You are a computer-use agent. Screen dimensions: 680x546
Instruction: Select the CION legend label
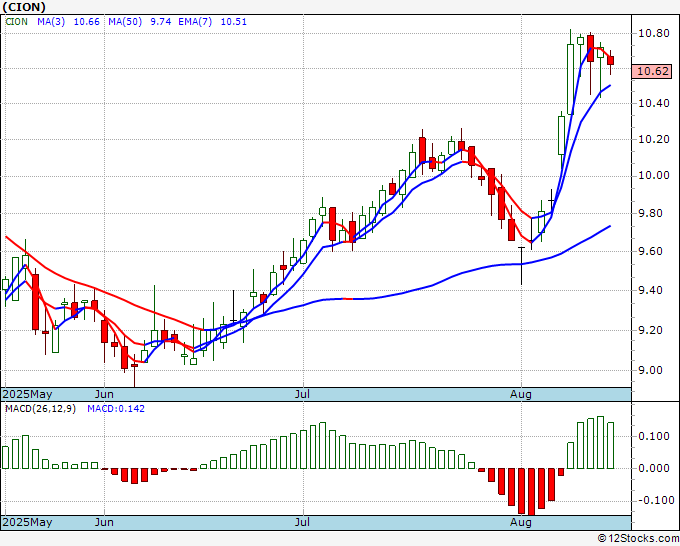pos(16,22)
